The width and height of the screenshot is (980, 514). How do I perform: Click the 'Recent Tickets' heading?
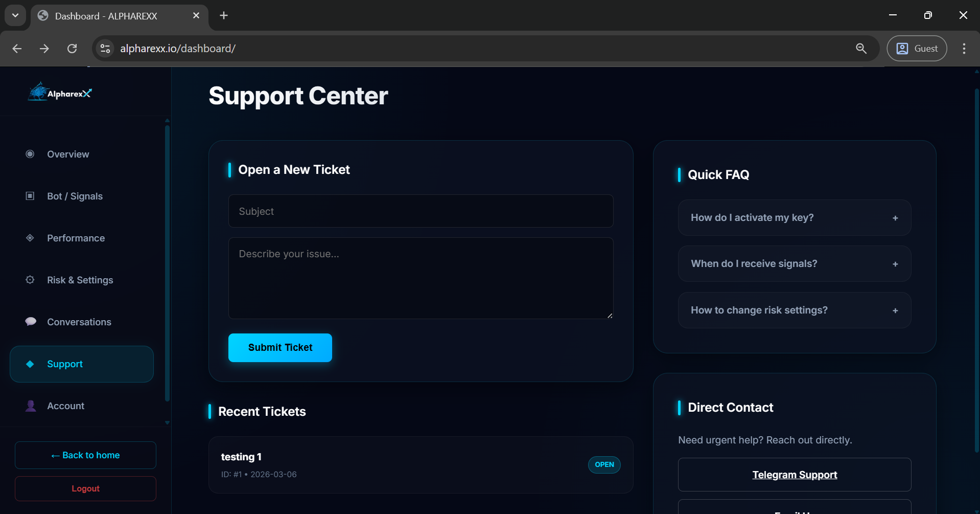point(262,412)
